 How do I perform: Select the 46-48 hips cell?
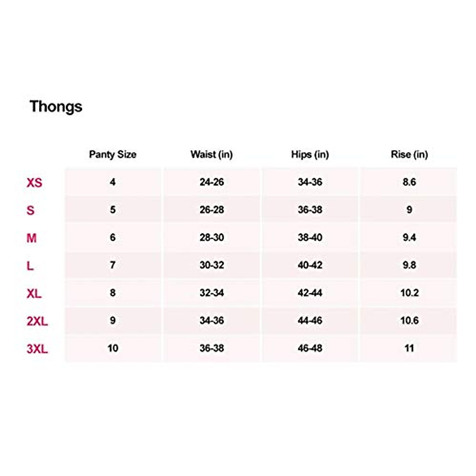pos(310,348)
